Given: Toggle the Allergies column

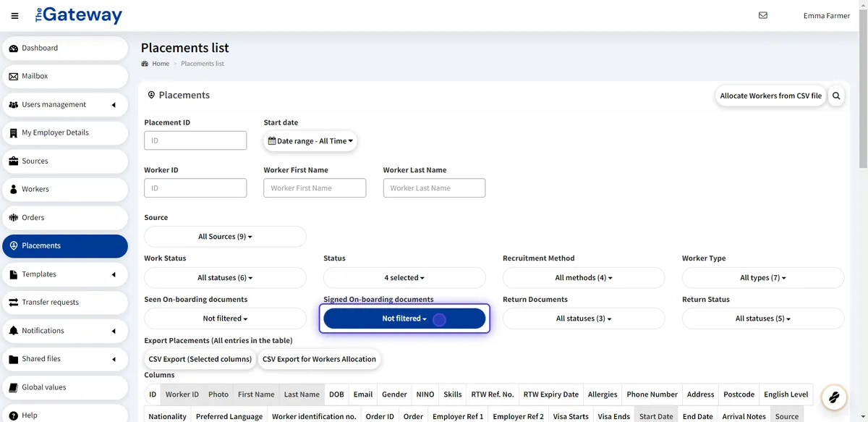Looking at the screenshot, I should 603,394.
